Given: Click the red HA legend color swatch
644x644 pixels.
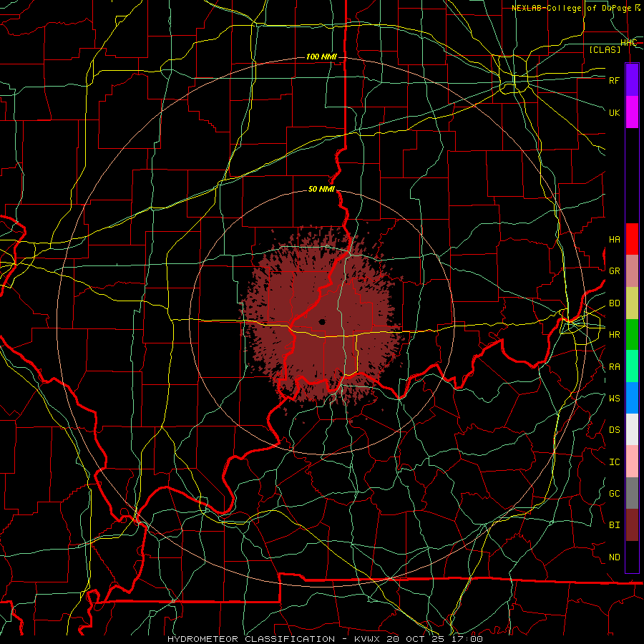Looking at the screenshot, I should (632, 239).
